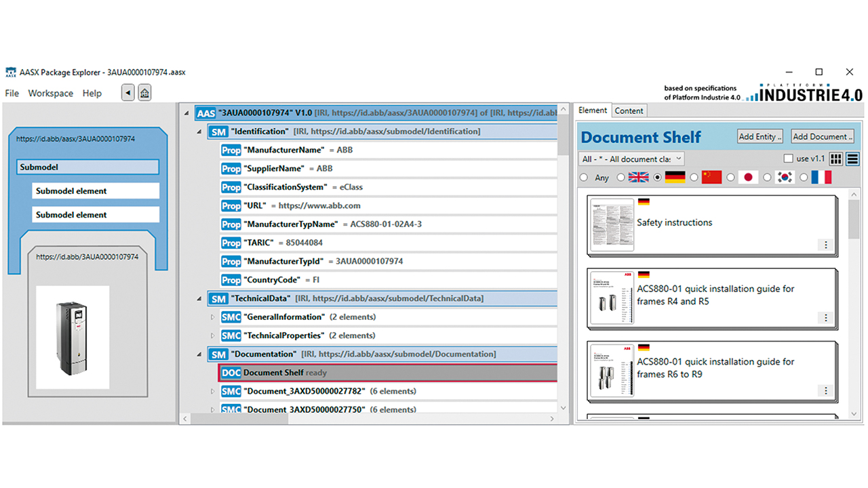Click the back arrow toolbar button
Screen dimensions: 868x488
click(x=127, y=93)
